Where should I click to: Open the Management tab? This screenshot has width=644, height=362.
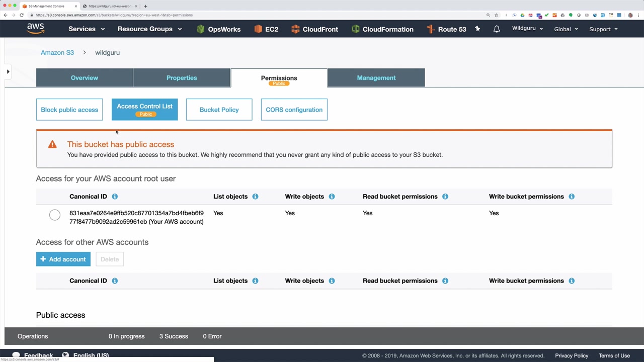[376, 78]
